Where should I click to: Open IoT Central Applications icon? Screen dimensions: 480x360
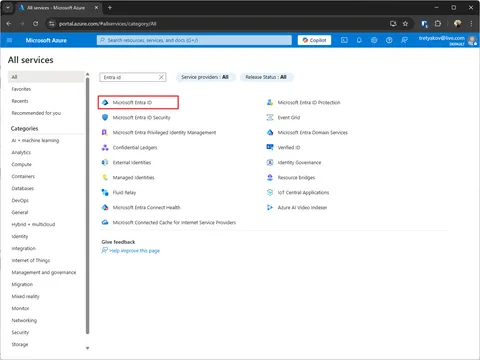click(x=270, y=192)
